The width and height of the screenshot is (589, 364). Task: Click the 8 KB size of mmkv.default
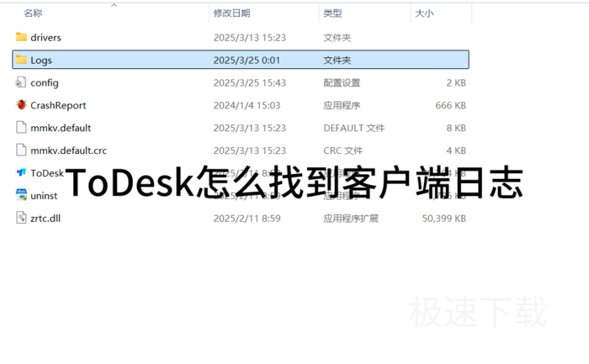[x=456, y=128]
